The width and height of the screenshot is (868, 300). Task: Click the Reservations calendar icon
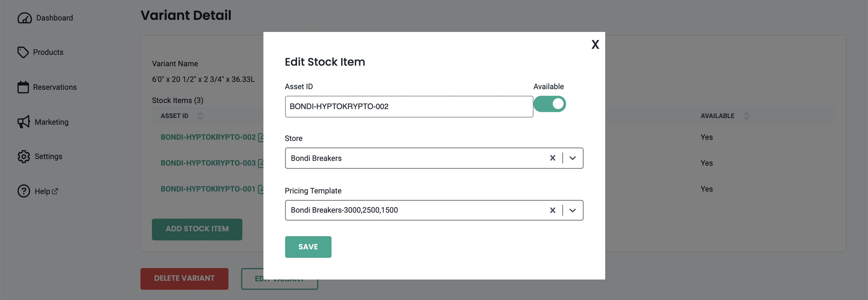[23, 87]
